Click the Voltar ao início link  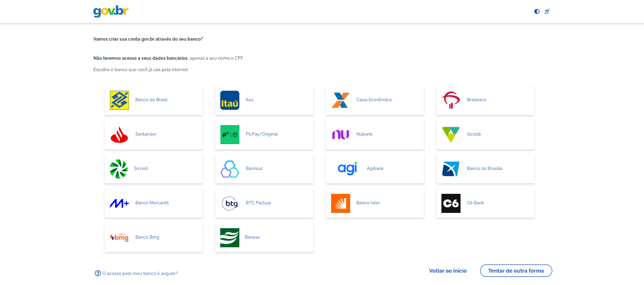pyautogui.click(x=448, y=271)
